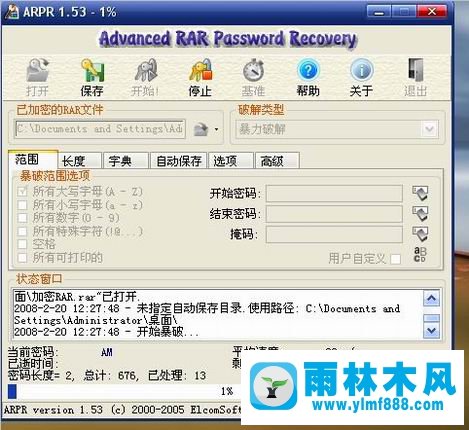Screen dimensions: 469x430
Task: Toggle 所有数字 (0 - 9) checkbox
Action: pyautogui.click(x=22, y=218)
